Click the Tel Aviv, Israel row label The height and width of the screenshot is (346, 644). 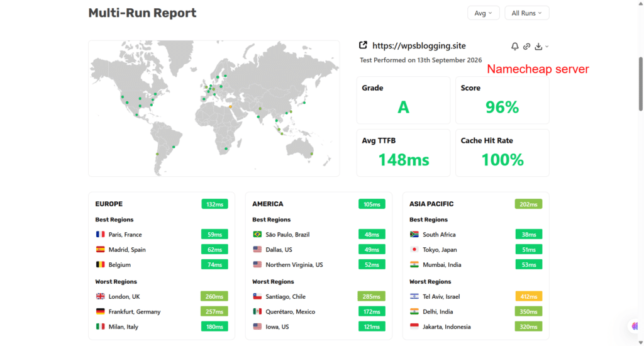click(x=441, y=297)
